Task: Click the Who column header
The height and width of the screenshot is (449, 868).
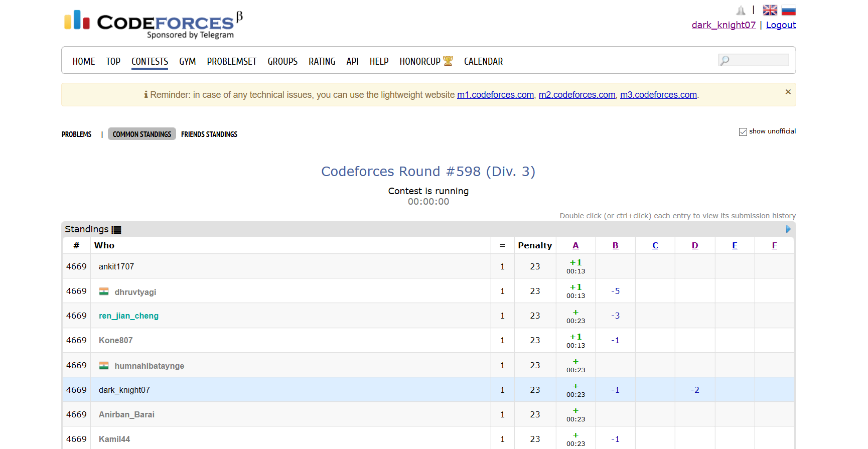Action: pyautogui.click(x=104, y=245)
